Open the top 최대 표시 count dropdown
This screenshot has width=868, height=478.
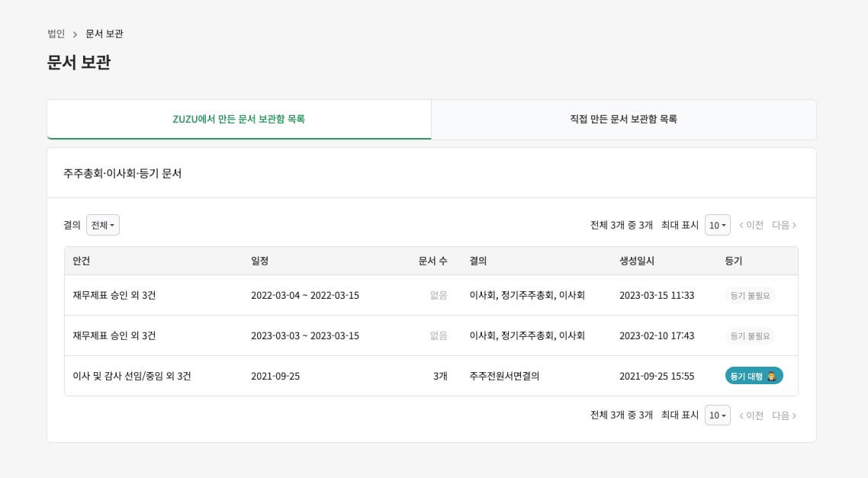715,224
